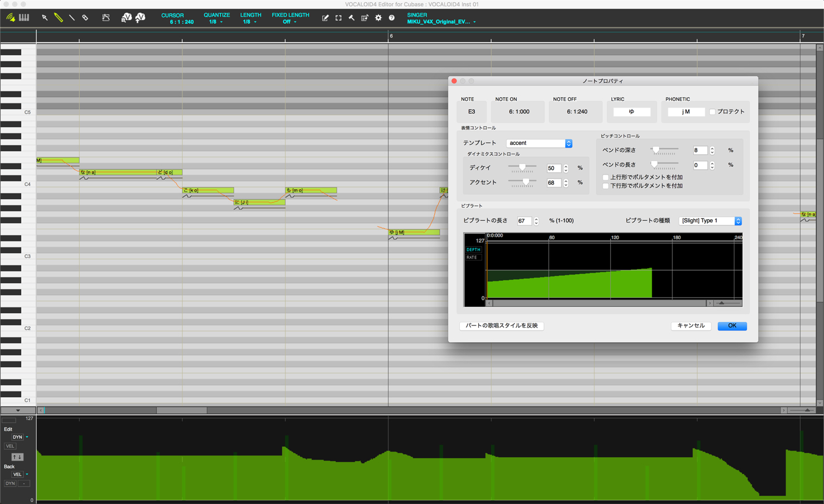Select the arrow pointer tool

click(45, 18)
